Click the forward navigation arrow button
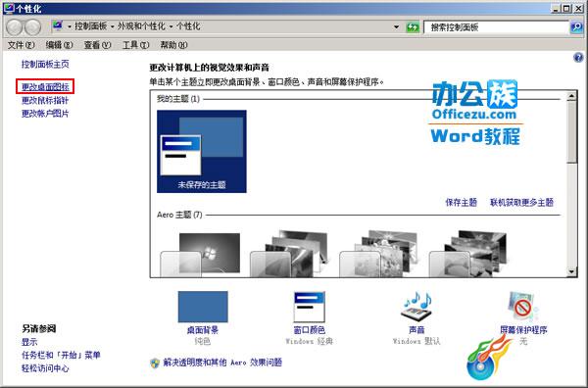This screenshot has width=588, height=388. (x=32, y=27)
